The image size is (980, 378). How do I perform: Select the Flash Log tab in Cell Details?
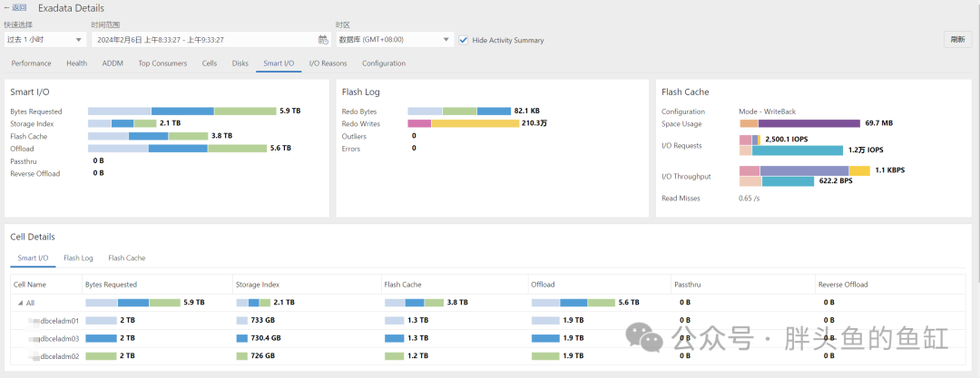click(78, 257)
